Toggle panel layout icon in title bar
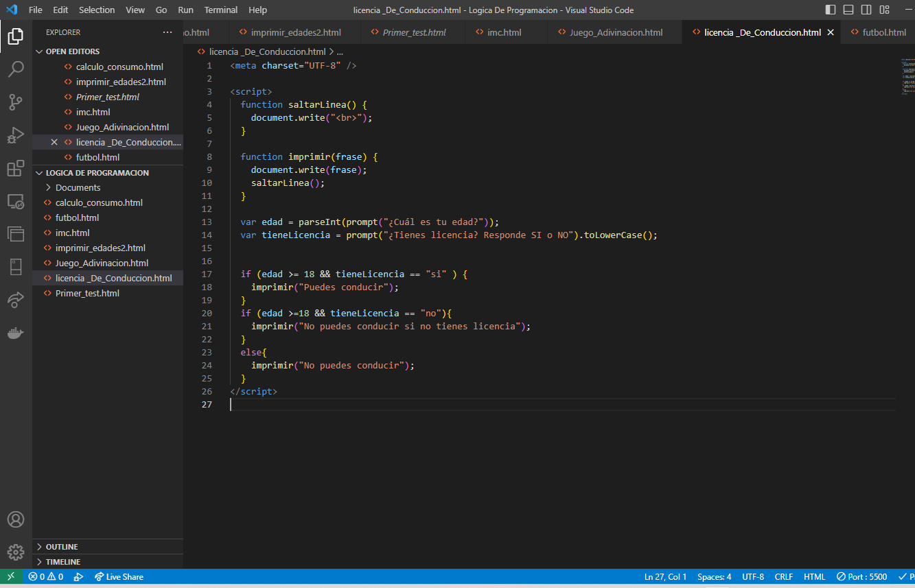Image resolution: width=915 pixels, height=588 pixels. [848, 10]
